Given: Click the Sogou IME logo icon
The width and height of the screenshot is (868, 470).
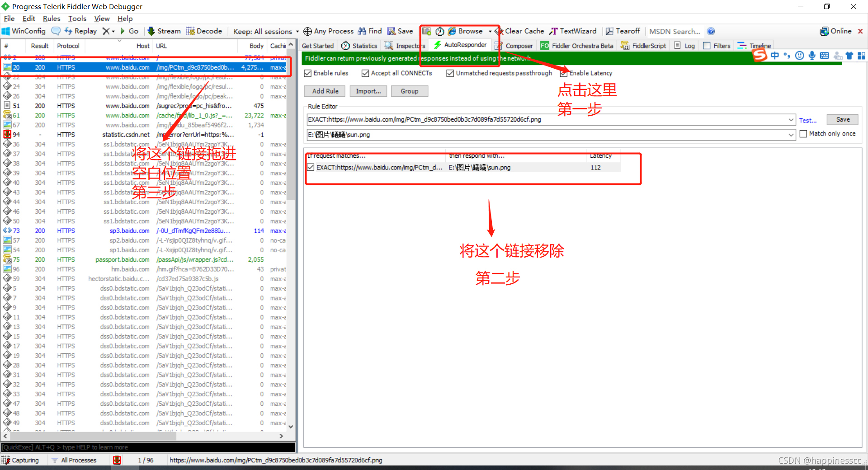Looking at the screenshot, I should tap(760, 55).
